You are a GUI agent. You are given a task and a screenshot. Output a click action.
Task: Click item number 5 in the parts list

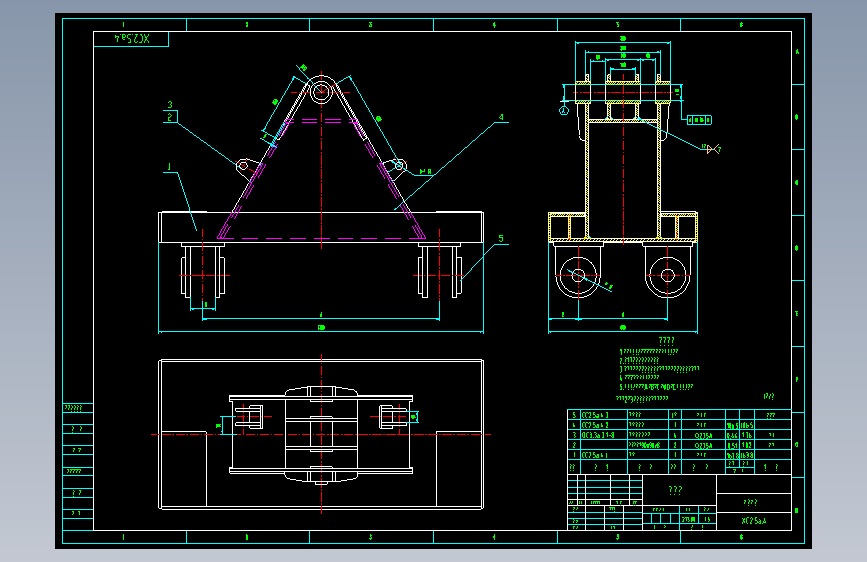click(574, 415)
